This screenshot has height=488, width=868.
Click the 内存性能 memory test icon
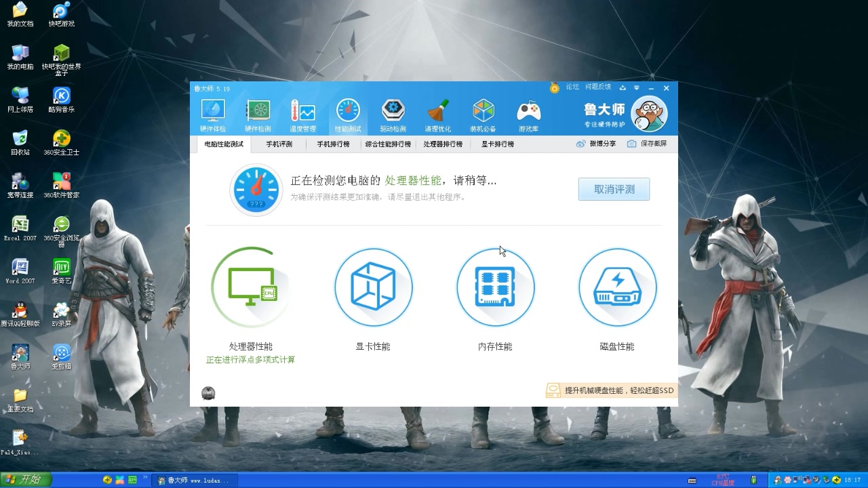click(495, 287)
